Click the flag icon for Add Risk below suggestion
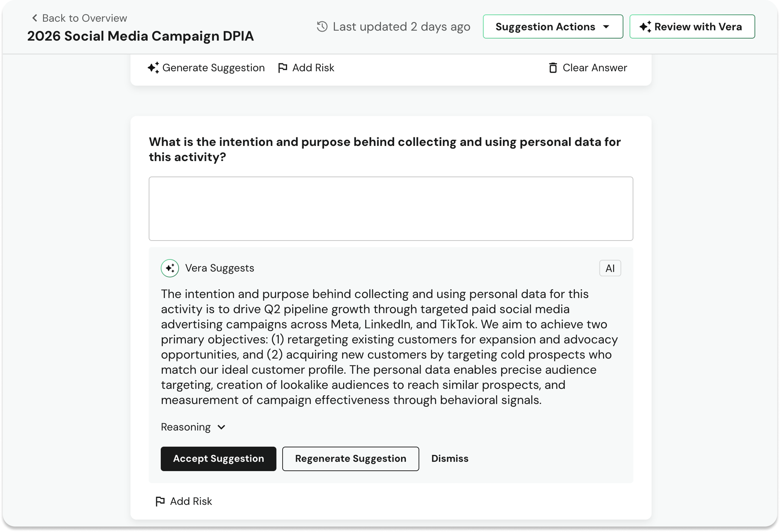Image resolution: width=780 pixels, height=532 pixels. pyautogui.click(x=160, y=501)
